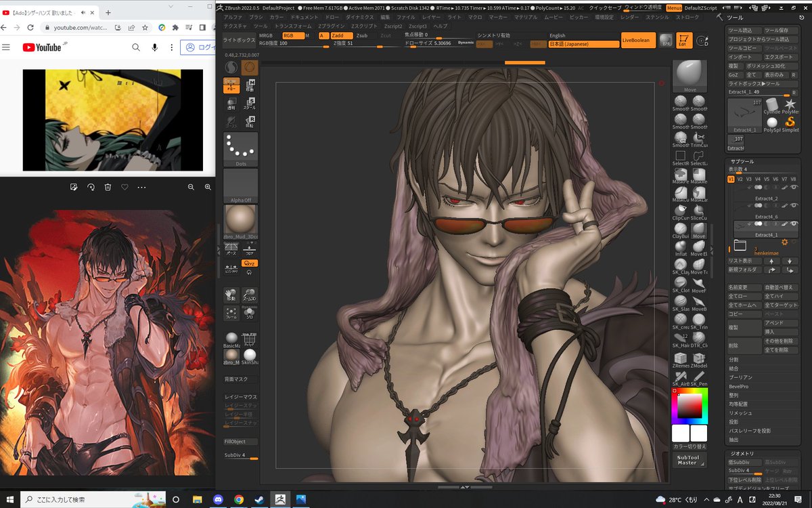The image size is (812, 508).
Task: Open the Dots stroke selector
Action: [x=240, y=149]
